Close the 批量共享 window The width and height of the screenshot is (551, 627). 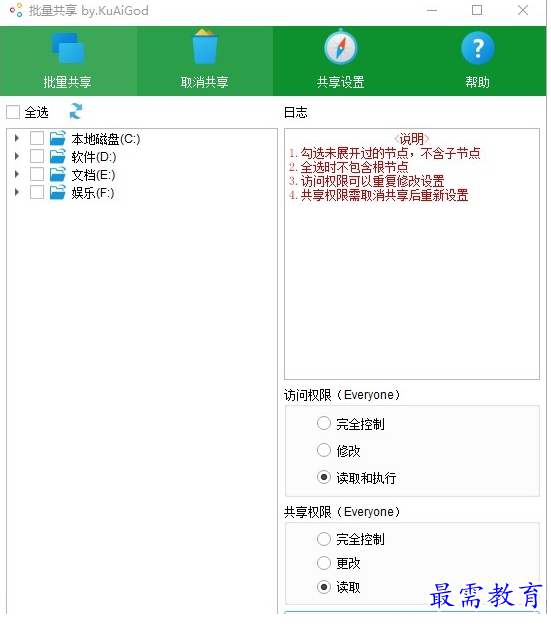(x=523, y=10)
